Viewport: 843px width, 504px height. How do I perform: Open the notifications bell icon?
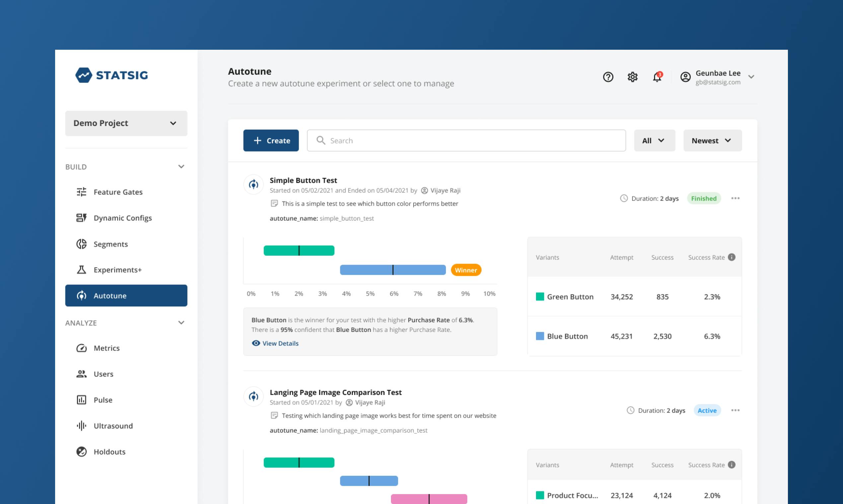pyautogui.click(x=657, y=77)
